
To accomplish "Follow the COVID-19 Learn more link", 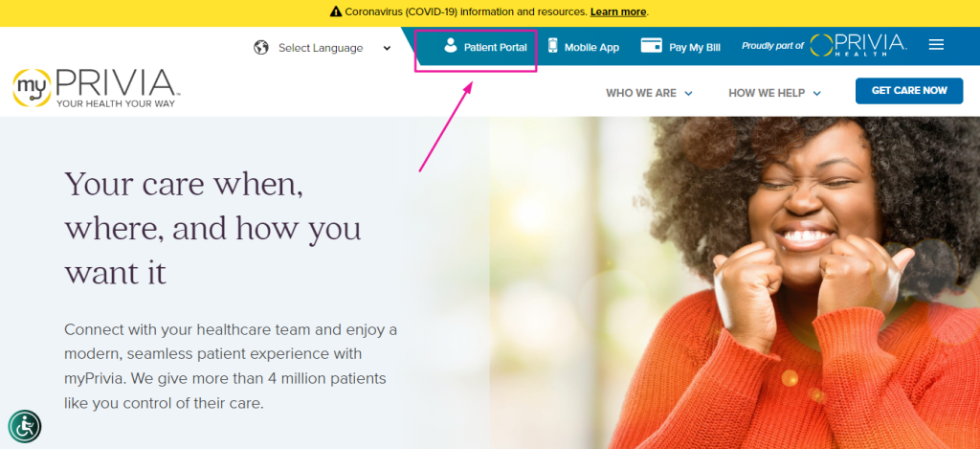I will pos(618,11).
